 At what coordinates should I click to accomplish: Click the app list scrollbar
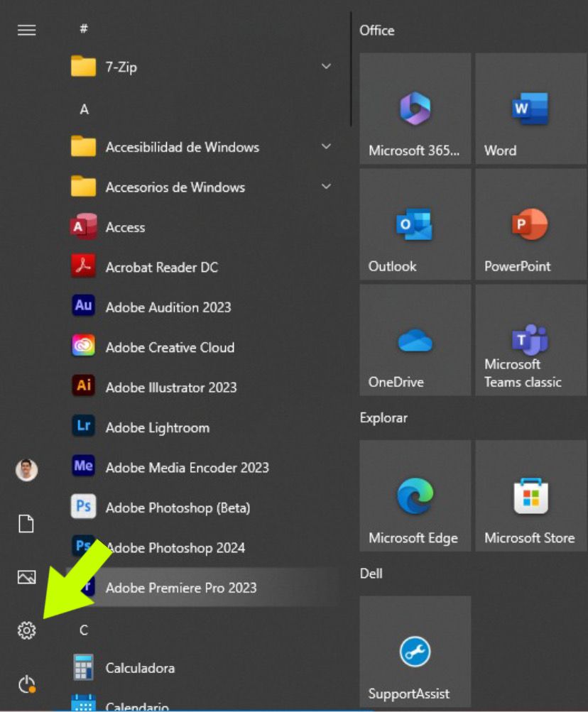click(351, 71)
